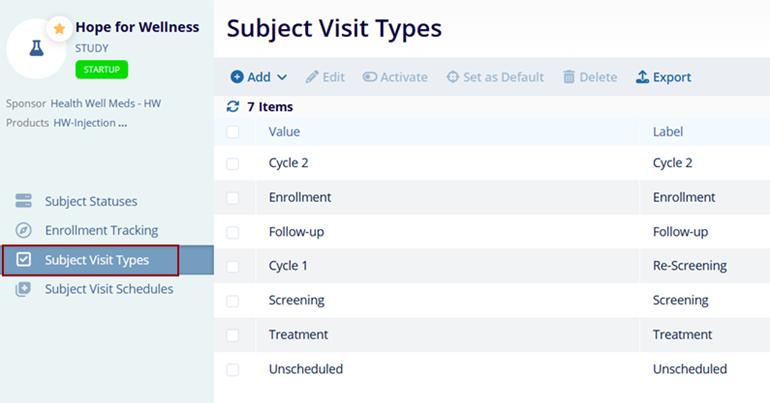Click the Subject Statuses sidebar icon

click(x=24, y=201)
